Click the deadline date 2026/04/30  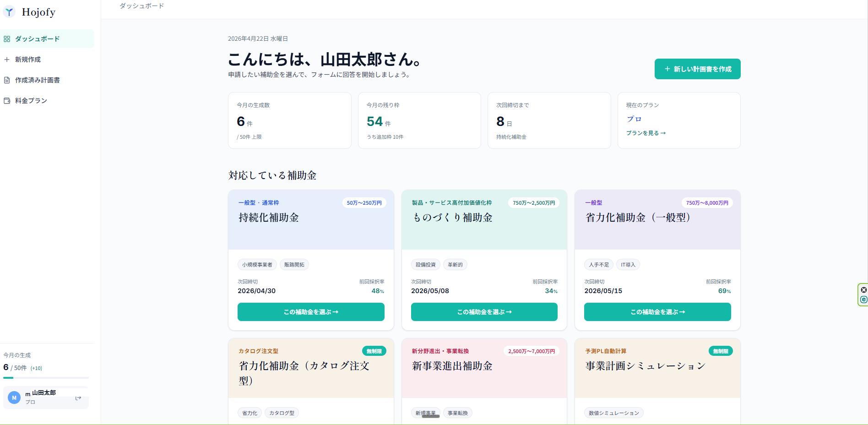pyautogui.click(x=256, y=291)
